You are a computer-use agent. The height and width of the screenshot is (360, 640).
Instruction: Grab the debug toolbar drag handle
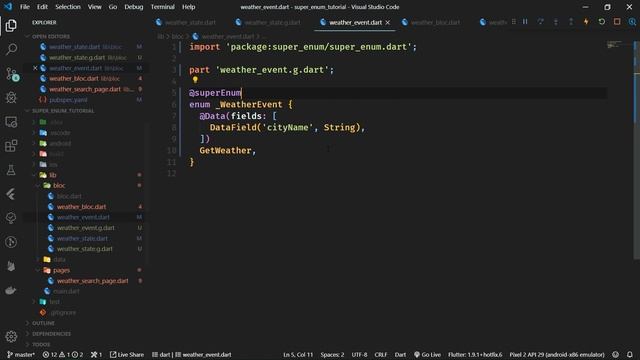click(x=513, y=22)
